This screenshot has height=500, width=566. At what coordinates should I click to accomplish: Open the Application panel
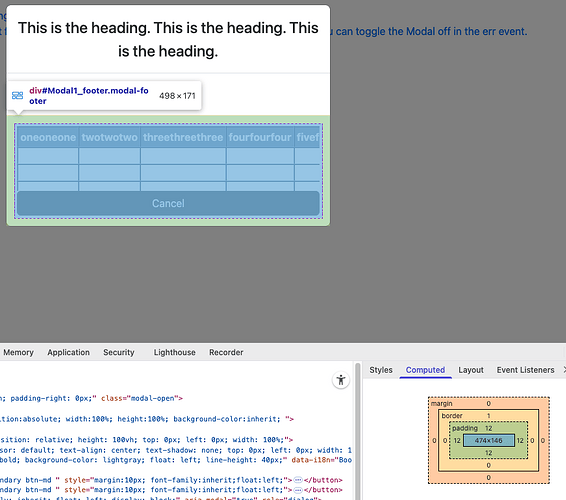[68, 352]
